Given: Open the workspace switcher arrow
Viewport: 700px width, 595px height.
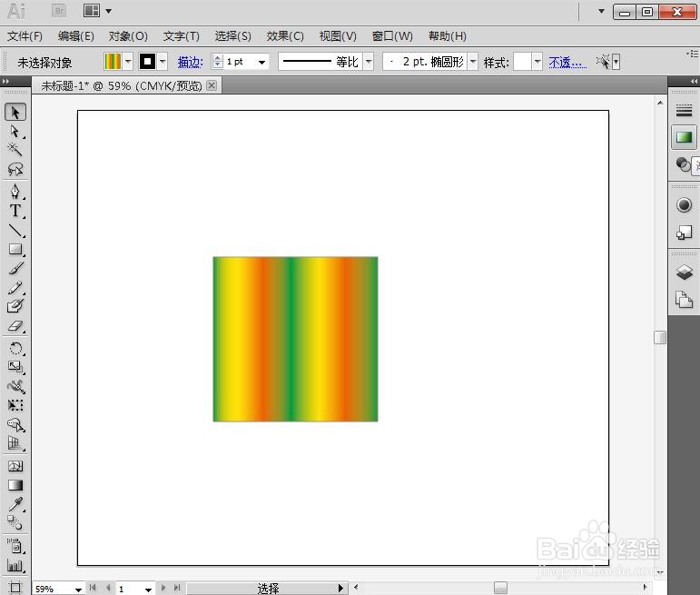Looking at the screenshot, I should 601,11.
